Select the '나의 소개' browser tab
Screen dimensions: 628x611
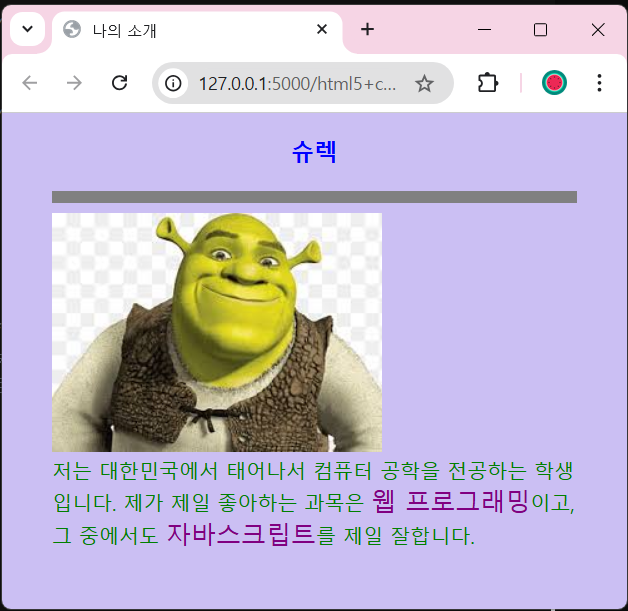point(197,30)
